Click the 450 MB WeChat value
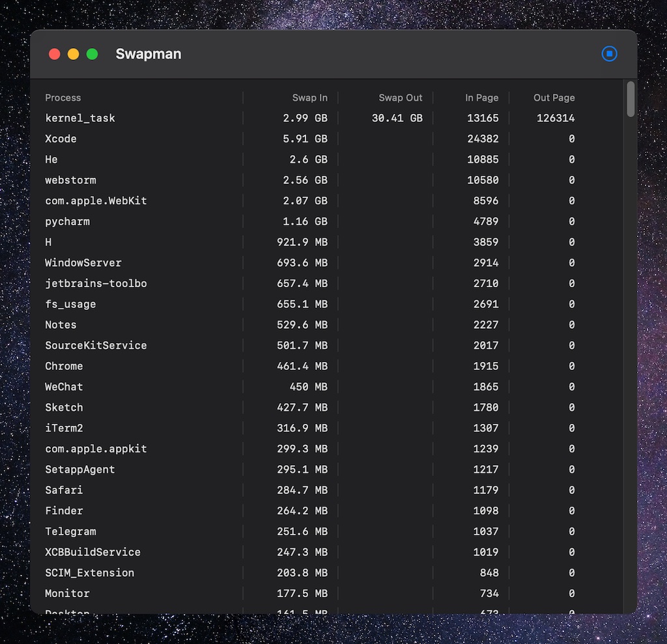 pyautogui.click(x=308, y=387)
